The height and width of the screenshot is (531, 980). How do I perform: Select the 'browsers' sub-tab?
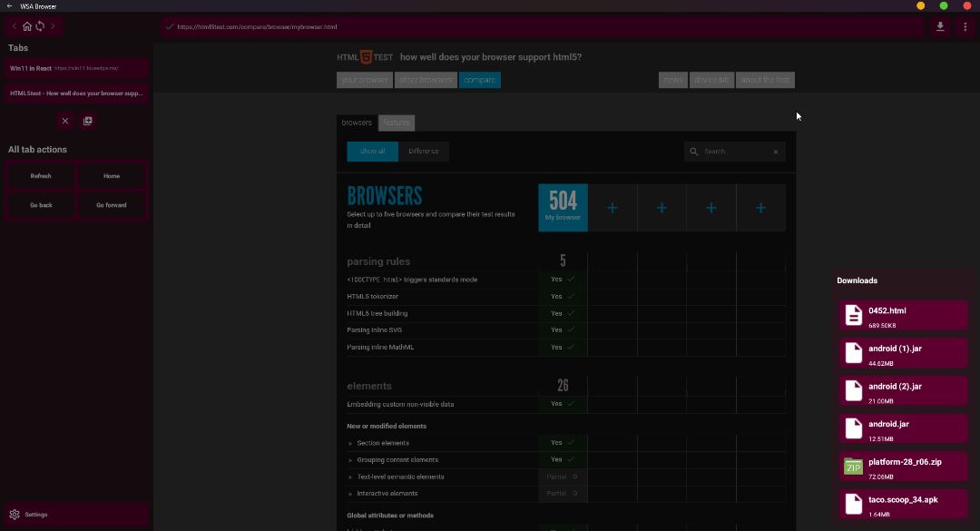tap(357, 123)
